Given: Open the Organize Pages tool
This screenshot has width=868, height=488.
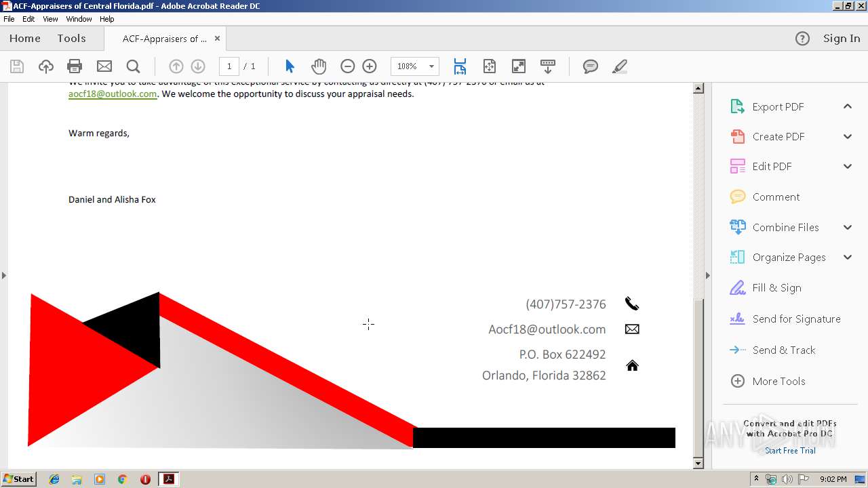Looking at the screenshot, I should pos(788,257).
